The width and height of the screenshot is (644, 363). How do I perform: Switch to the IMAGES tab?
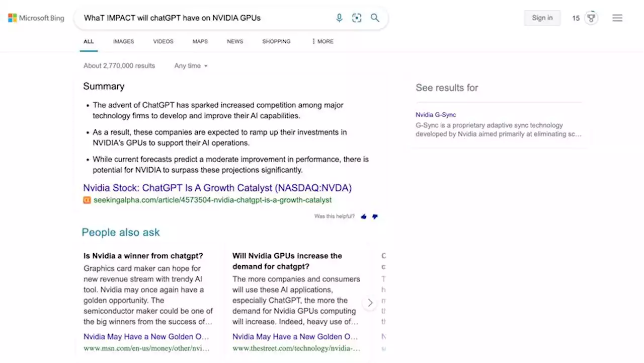tap(123, 41)
